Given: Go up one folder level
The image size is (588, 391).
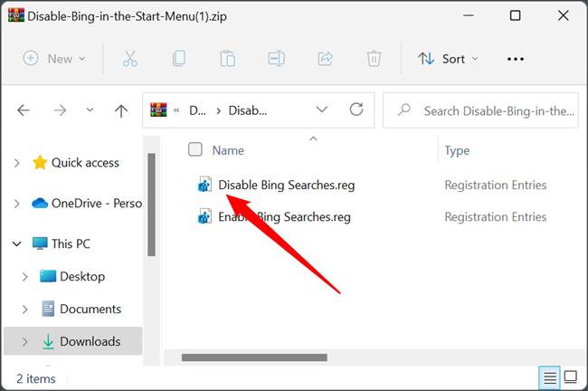Looking at the screenshot, I should point(121,110).
